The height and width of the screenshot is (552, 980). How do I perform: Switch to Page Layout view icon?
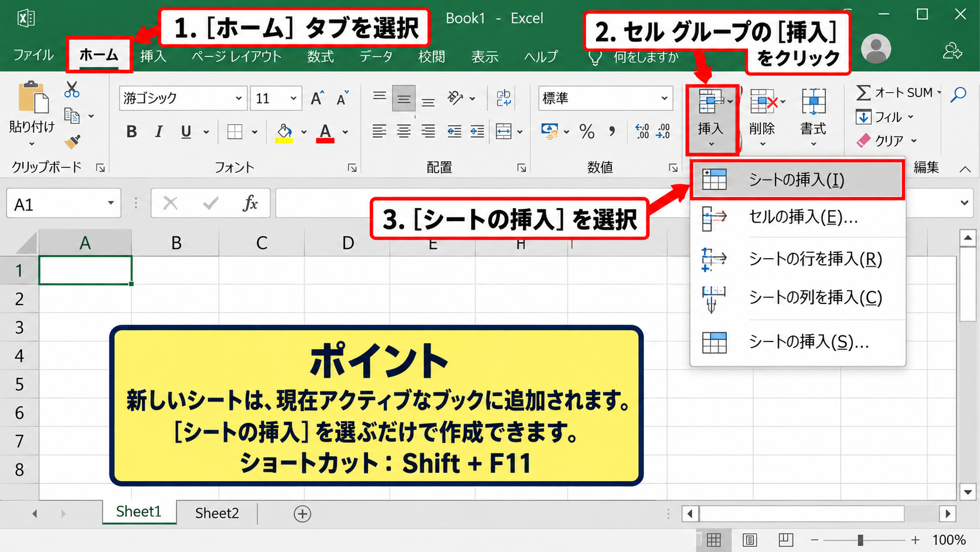pyautogui.click(x=750, y=540)
